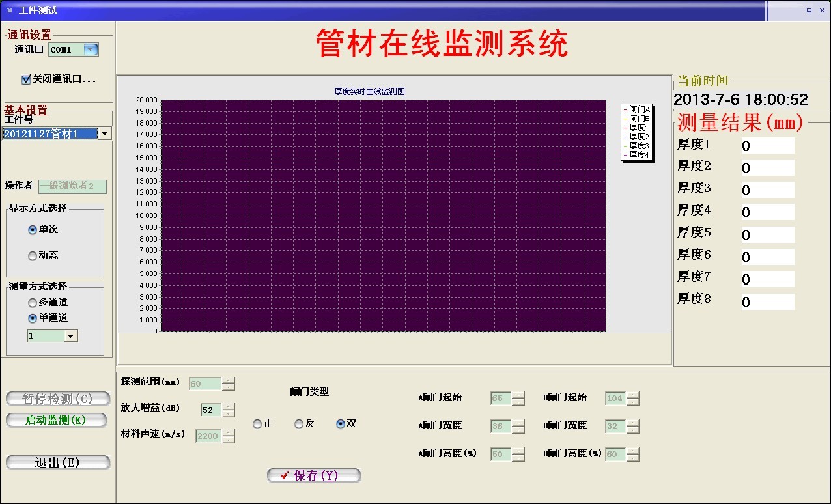Open the 通讯口 COM1 dropdown

(x=91, y=49)
